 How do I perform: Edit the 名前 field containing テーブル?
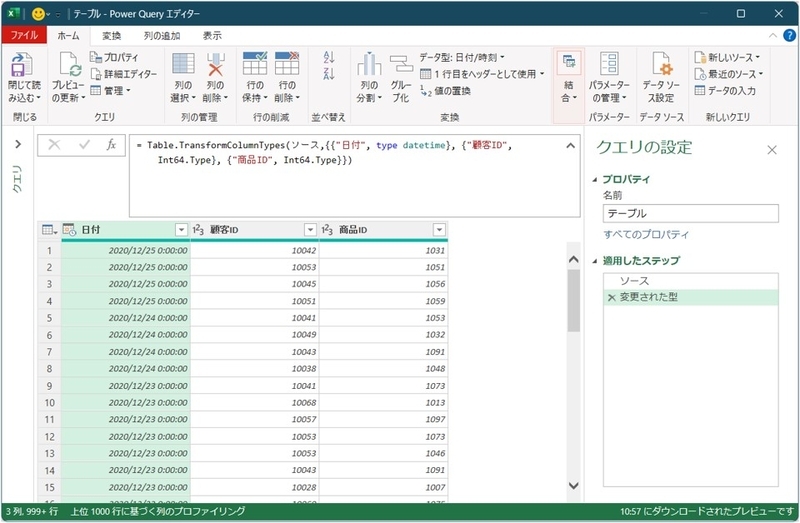click(x=690, y=213)
